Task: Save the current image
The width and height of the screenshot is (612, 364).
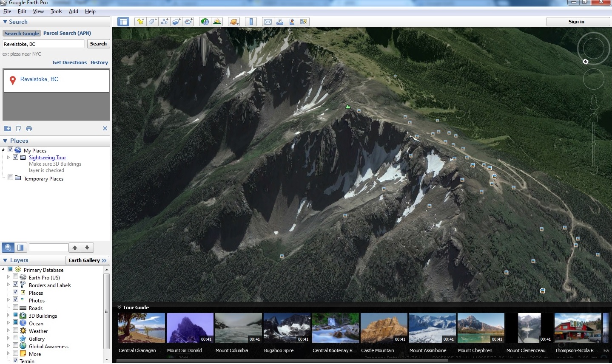Action: point(292,22)
